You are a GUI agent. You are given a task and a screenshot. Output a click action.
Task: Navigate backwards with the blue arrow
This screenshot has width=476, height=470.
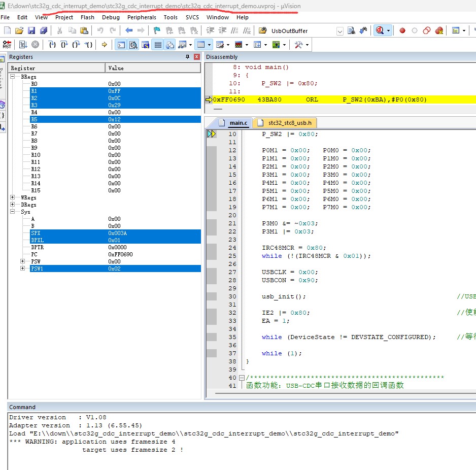pos(129,30)
